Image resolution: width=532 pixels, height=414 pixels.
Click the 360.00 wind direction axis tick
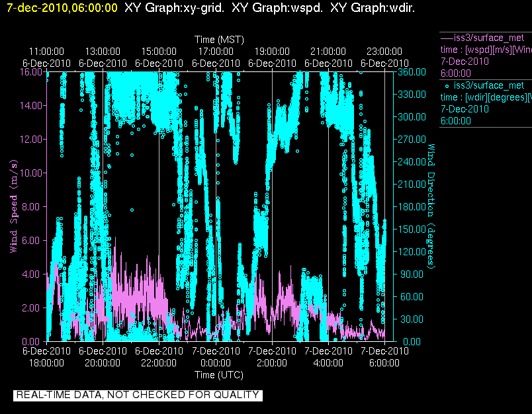tap(412, 72)
